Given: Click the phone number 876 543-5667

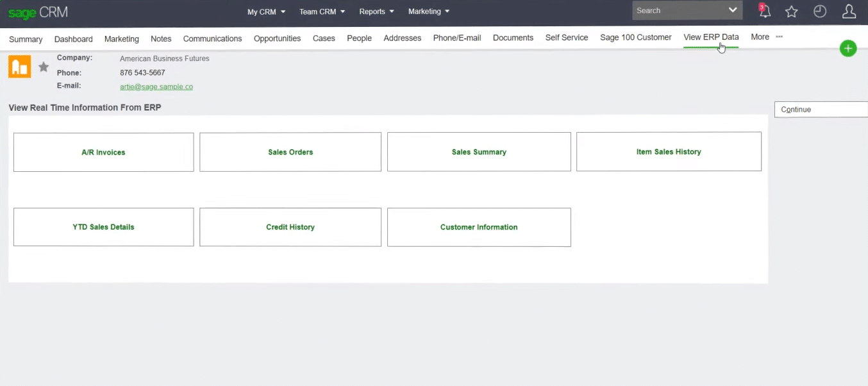Looking at the screenshot, I should pos(142,72).
